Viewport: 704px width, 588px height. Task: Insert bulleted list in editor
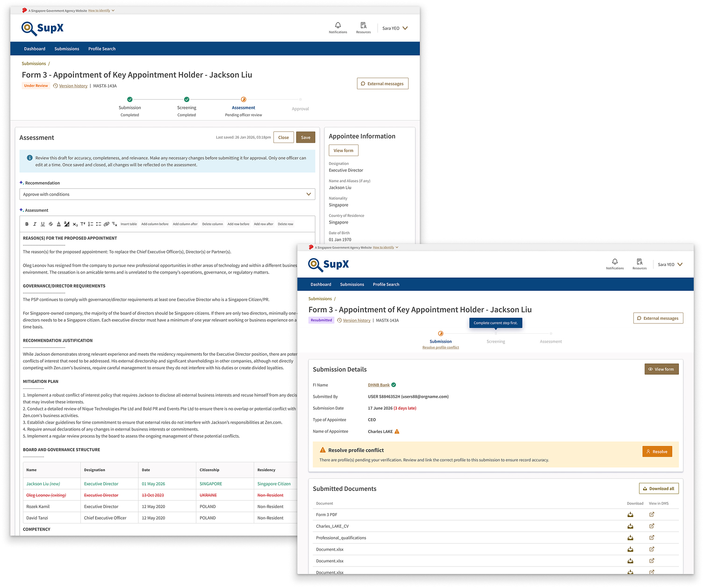point(99,224)
